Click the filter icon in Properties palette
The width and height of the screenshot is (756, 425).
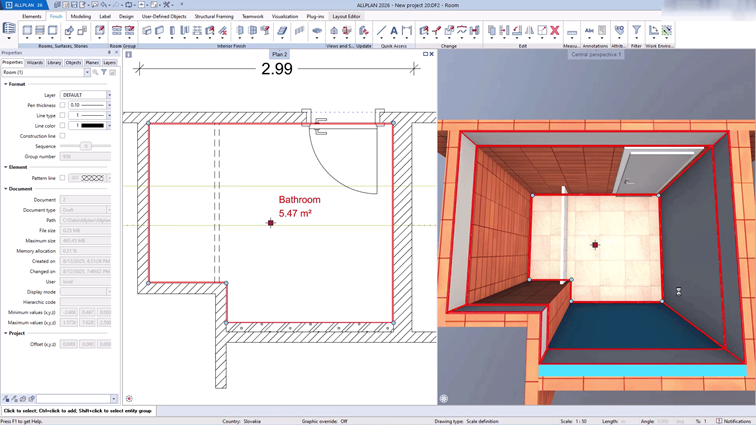click(x=104, y=72)
